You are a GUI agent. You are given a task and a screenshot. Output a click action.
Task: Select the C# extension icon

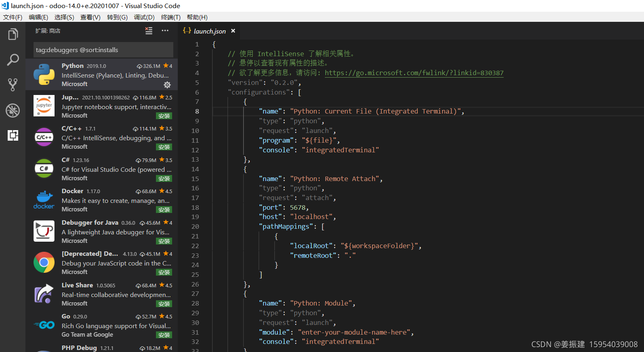coord(44,169)
